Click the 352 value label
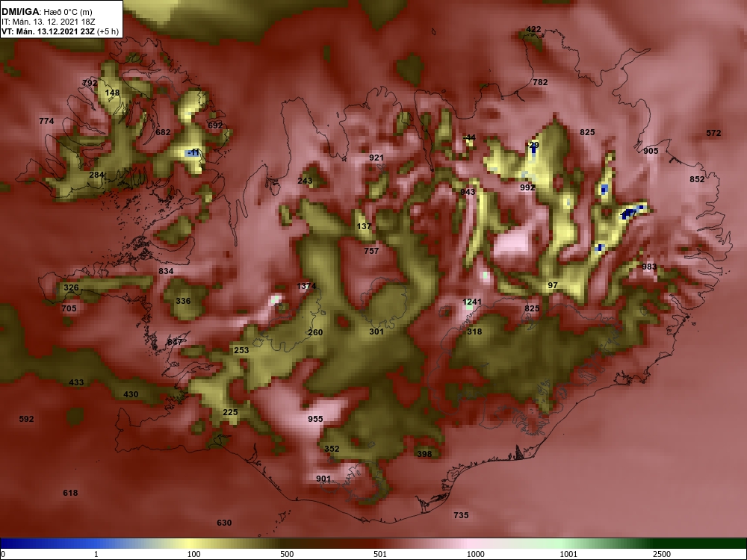 pos(332,449)
